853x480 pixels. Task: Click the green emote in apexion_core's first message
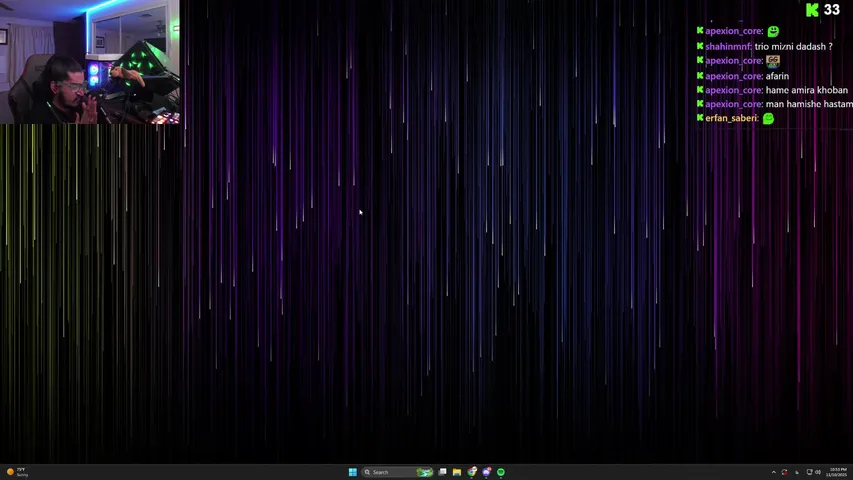coord(773,32)
